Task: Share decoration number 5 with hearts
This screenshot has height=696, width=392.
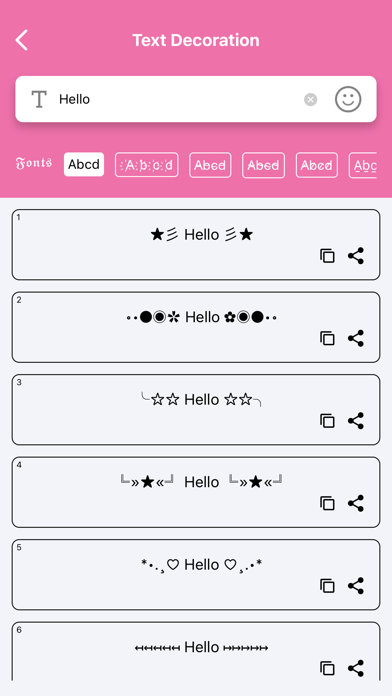Action: point(356,586)
